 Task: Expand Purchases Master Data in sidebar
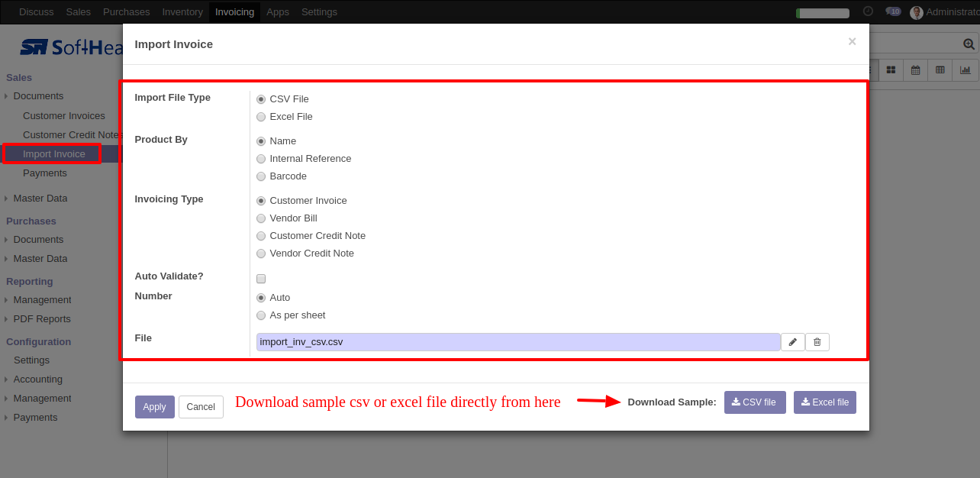pos(40,259)
